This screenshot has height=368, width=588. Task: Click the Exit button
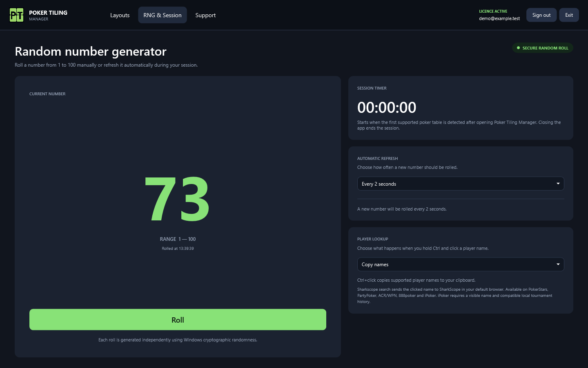click(x=569, y=15)
